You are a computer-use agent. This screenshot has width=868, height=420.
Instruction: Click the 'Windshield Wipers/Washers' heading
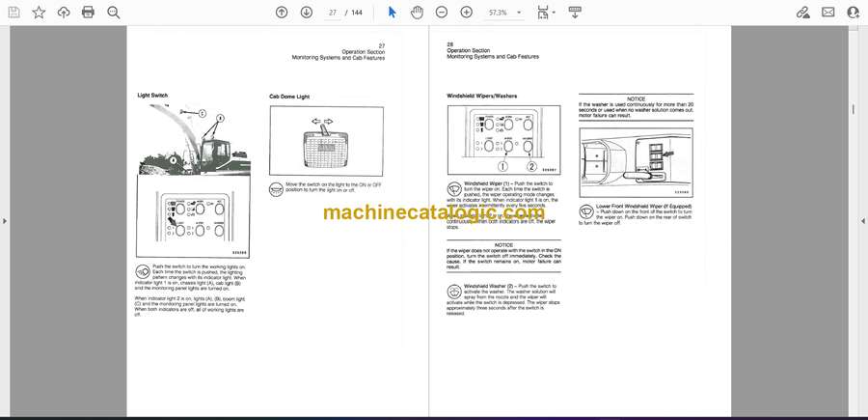[481, 96]
